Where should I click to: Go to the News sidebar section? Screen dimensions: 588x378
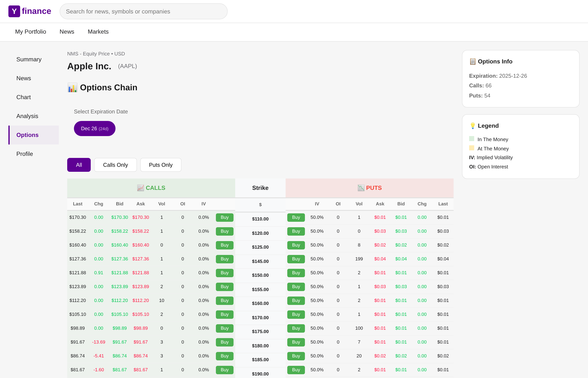(34, 78)
